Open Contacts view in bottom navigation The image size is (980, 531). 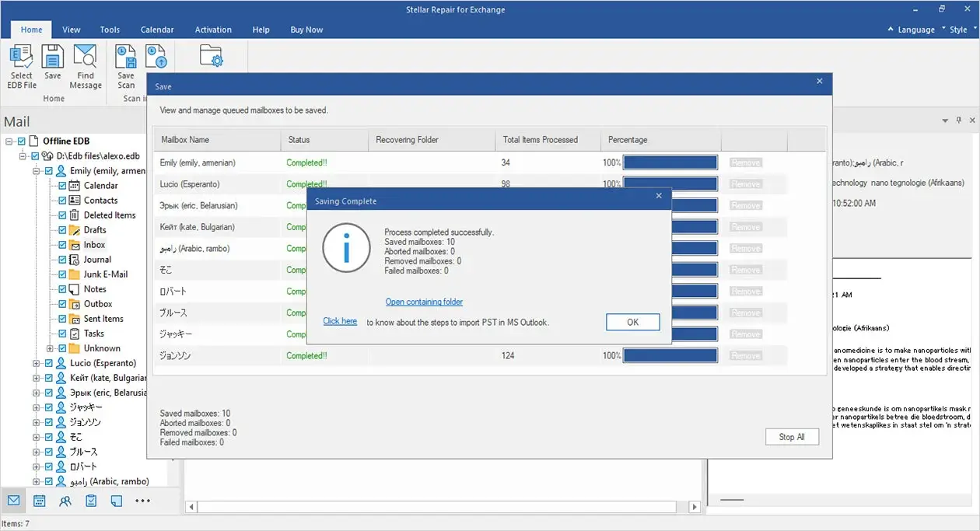[65, 501]
